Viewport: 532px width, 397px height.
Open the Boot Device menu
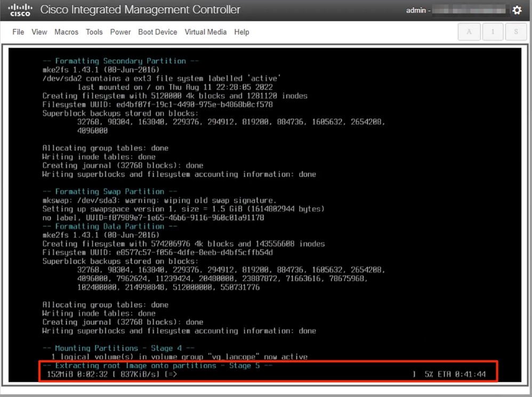[x=157, y=32]
